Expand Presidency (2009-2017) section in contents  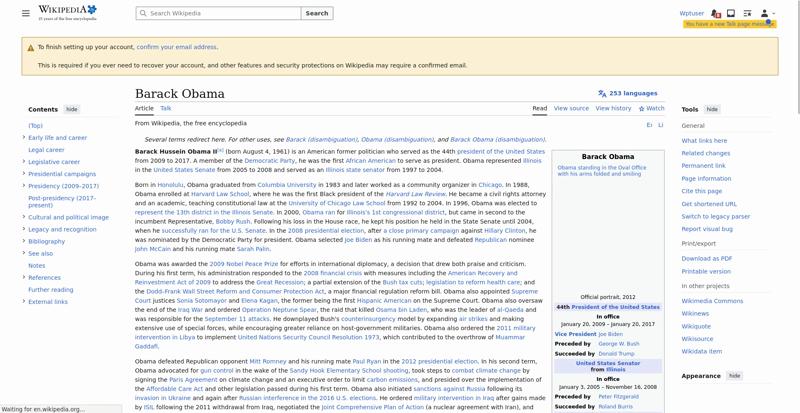[24, 185]
